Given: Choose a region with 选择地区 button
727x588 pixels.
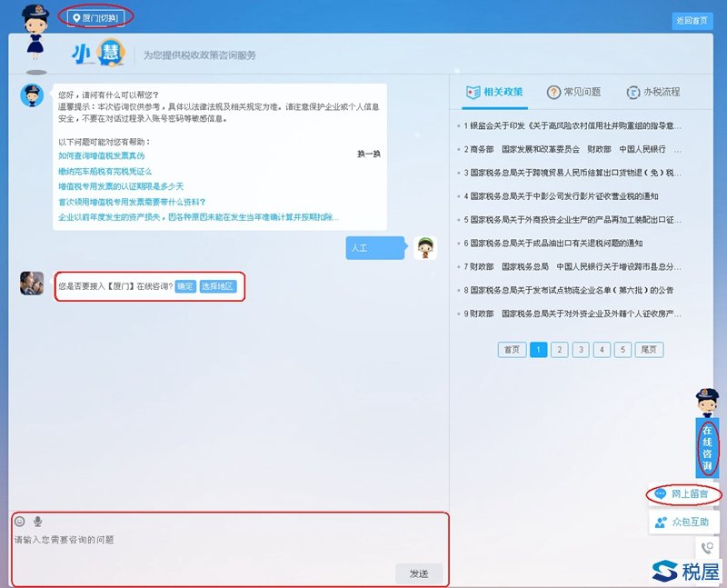Looking at the screenshot, I should pyautogui.click(x=218, y=286).
